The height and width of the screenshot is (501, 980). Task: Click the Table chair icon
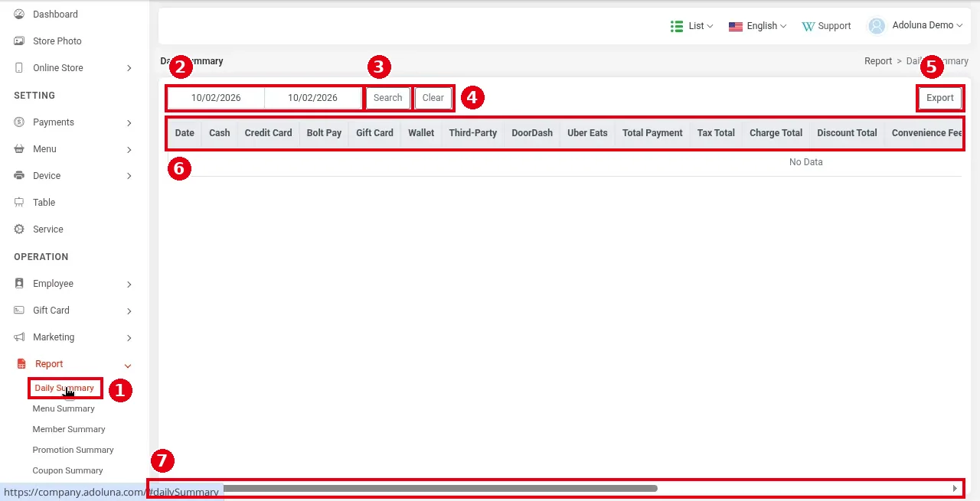[19, 203]
